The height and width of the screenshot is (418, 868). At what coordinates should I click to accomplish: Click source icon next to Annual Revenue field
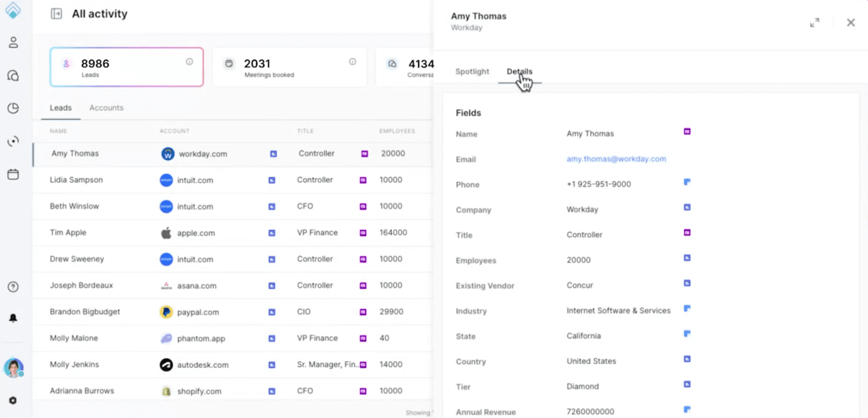[x=687, y=410]
